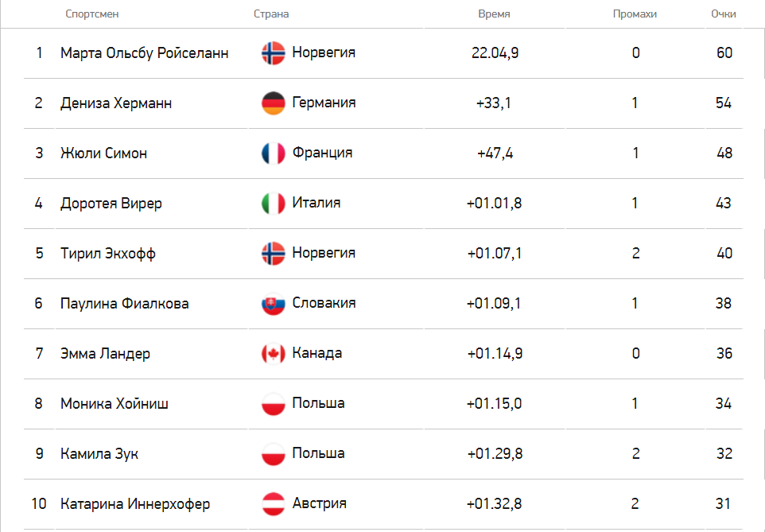
Task: Click Norway flag in Тирил Экхофф row
Action: (x=274, y=254)
